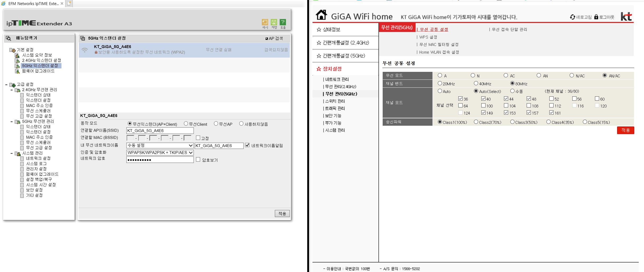Select the 무선Client operating mode radio button

click(186, 124)
